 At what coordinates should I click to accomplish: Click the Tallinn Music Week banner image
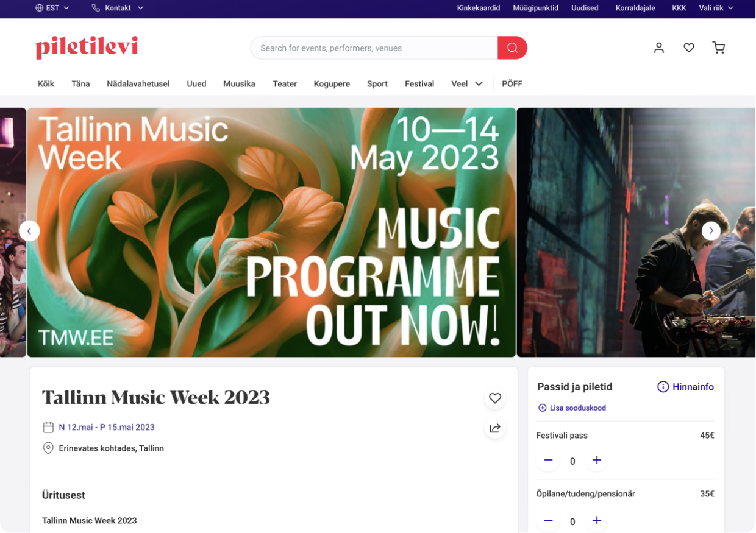point(271,232)
